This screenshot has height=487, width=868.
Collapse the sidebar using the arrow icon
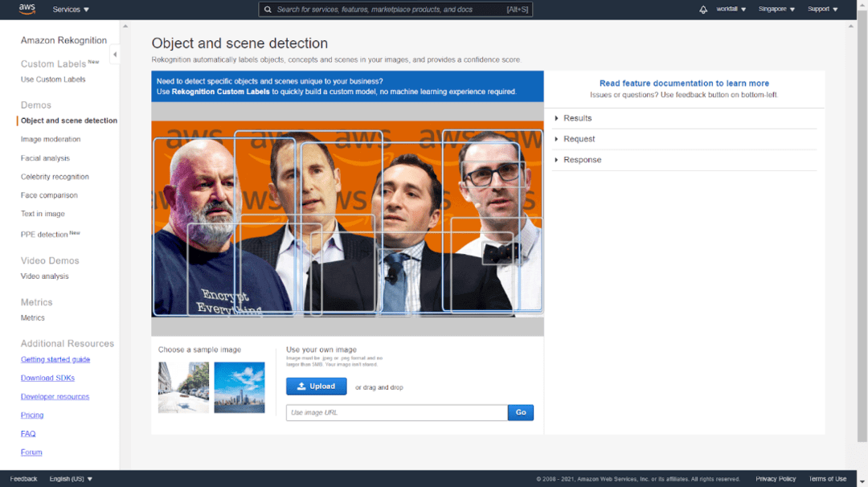(115, 54)
